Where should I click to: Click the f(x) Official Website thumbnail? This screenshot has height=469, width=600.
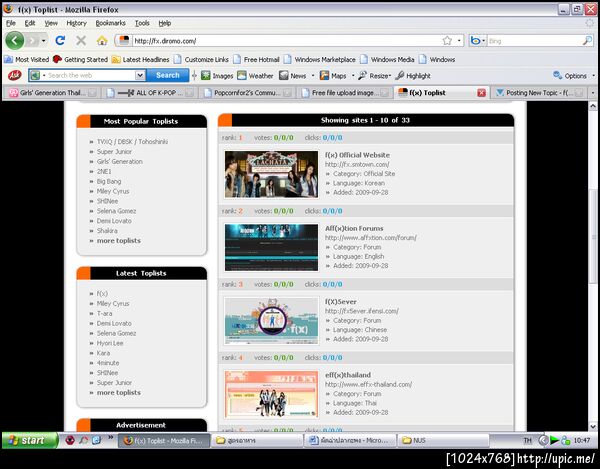coord(271,174)
